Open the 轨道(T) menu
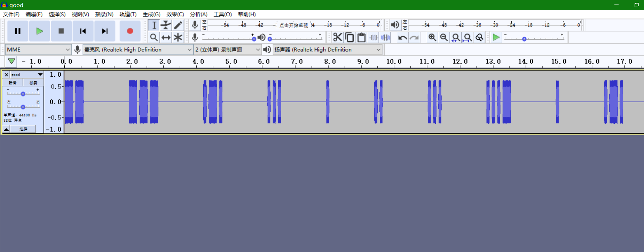Image resolution: width=644 pixels, height=252 pixels. (128, 14)
